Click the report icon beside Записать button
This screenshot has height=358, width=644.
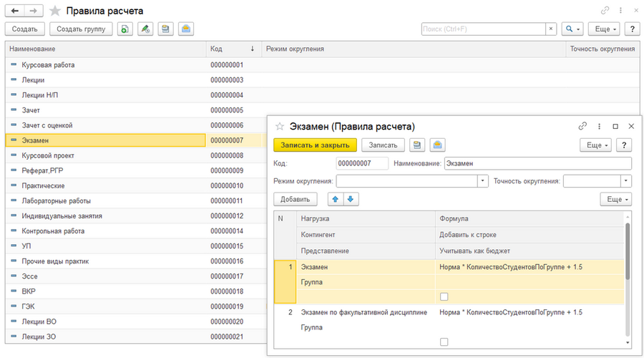tap(417, 145)
